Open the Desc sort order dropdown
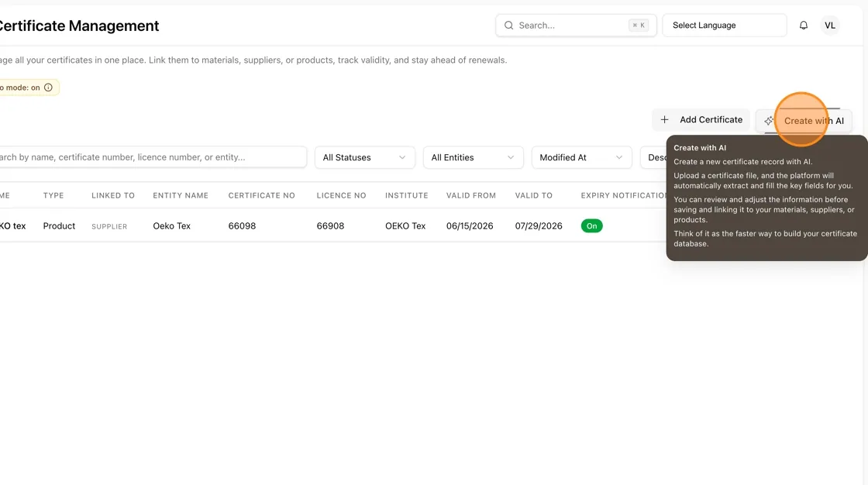 pos(654,157)
